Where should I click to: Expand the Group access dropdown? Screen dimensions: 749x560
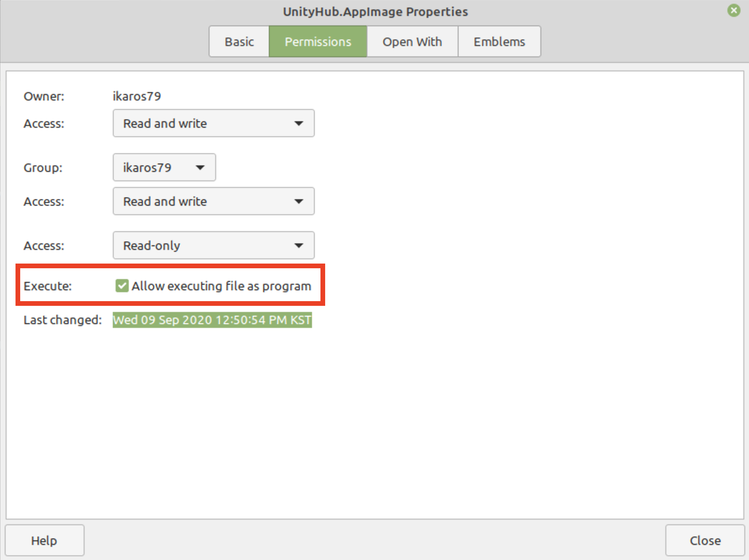214,202
